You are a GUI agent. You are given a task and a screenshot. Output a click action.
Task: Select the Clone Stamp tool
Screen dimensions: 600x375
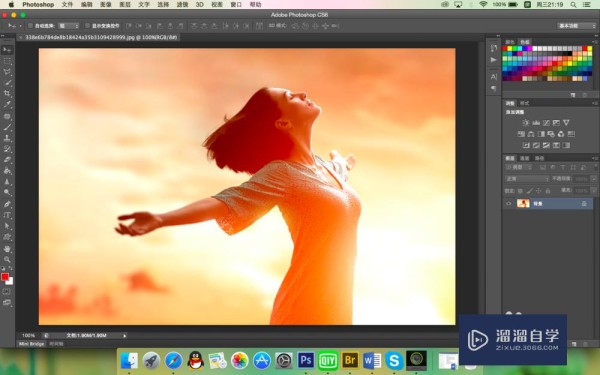pos(7,138)
